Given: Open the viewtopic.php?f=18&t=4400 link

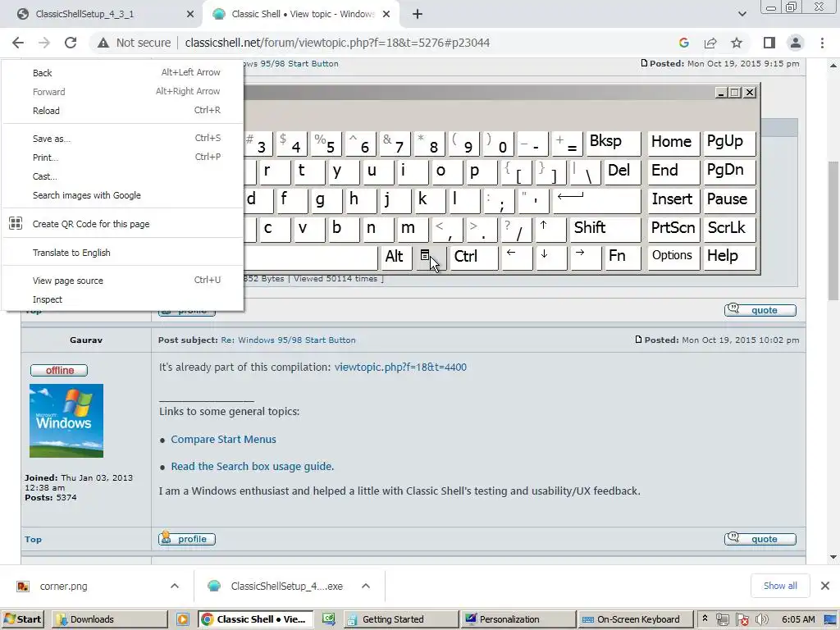Looking at the screenshot, I should click(400, 367).
